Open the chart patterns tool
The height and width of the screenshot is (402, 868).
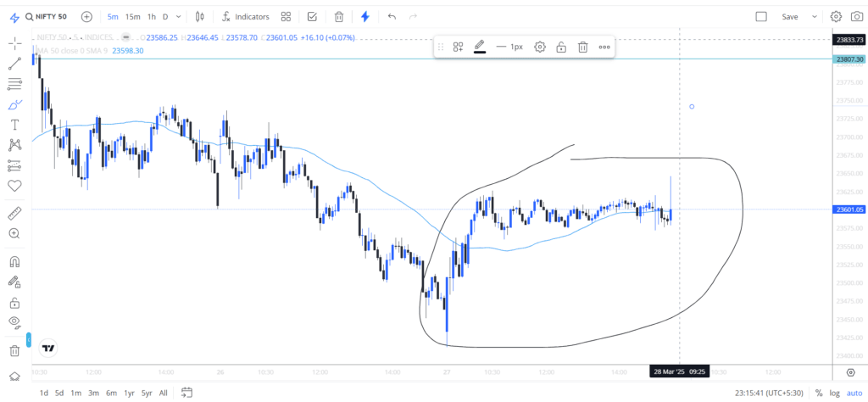point(15,145)
